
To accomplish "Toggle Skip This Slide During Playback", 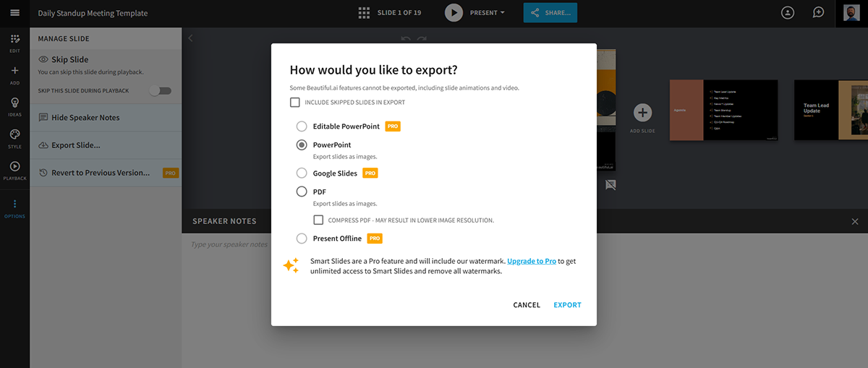I will pos(160,90).
